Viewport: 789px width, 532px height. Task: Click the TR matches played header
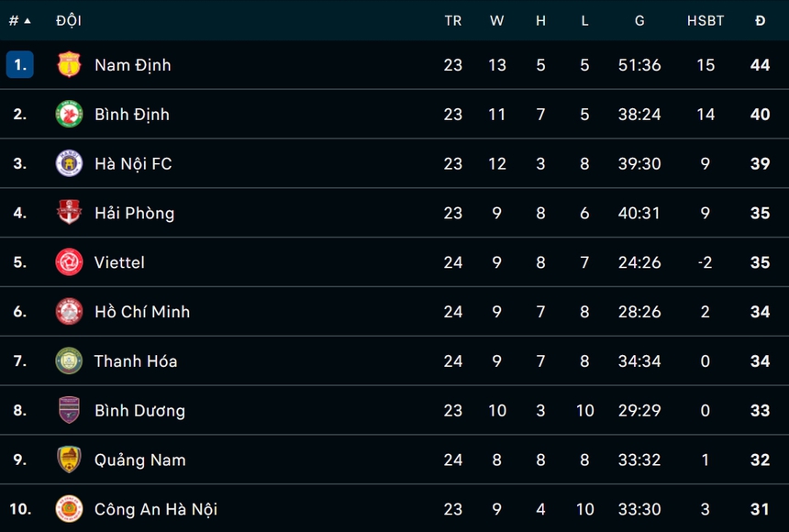coord(453,20)
